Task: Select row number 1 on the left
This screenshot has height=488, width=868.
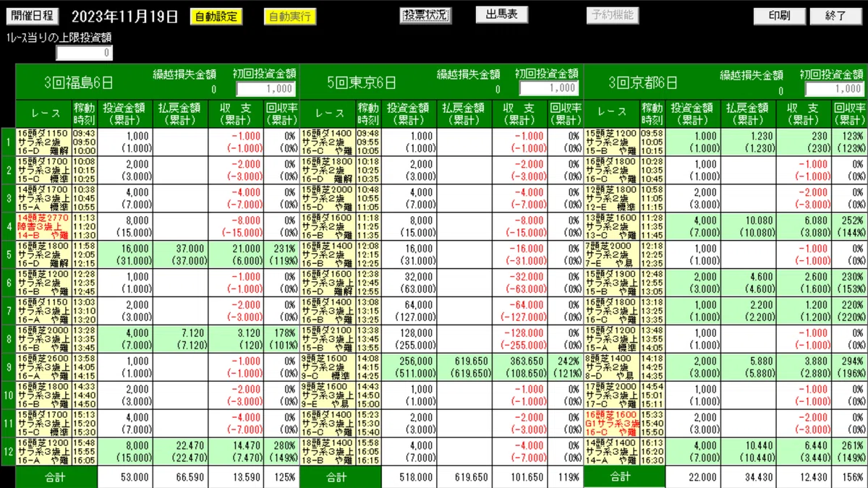Action: [7, 142]
